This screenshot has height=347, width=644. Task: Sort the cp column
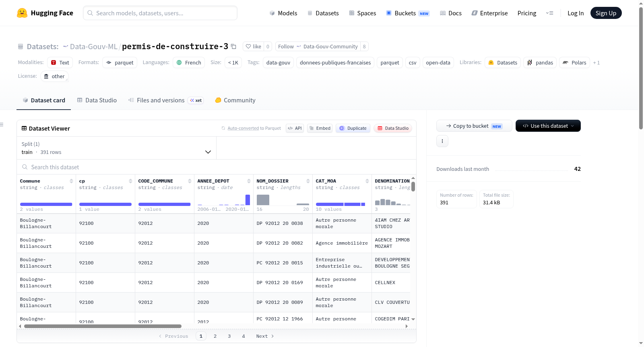coord(130,181)
